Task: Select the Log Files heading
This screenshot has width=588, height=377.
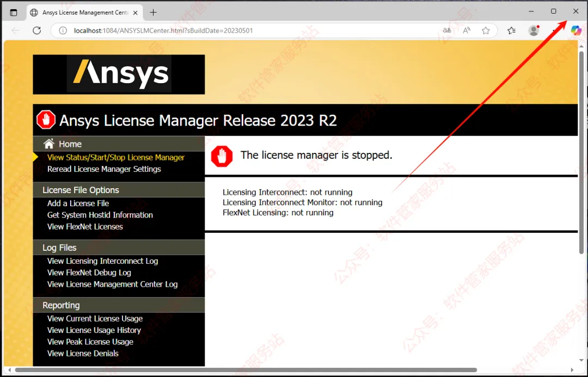Action: pos(59,248)
